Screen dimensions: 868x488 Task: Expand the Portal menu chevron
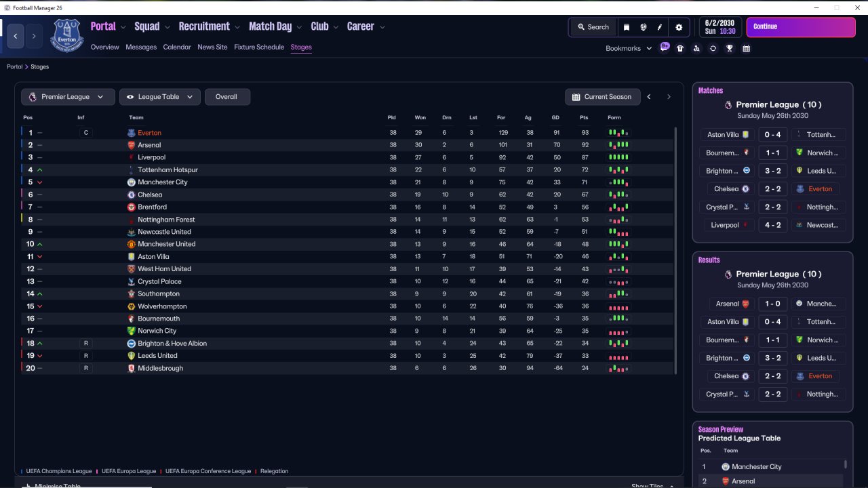click(123, 28)
